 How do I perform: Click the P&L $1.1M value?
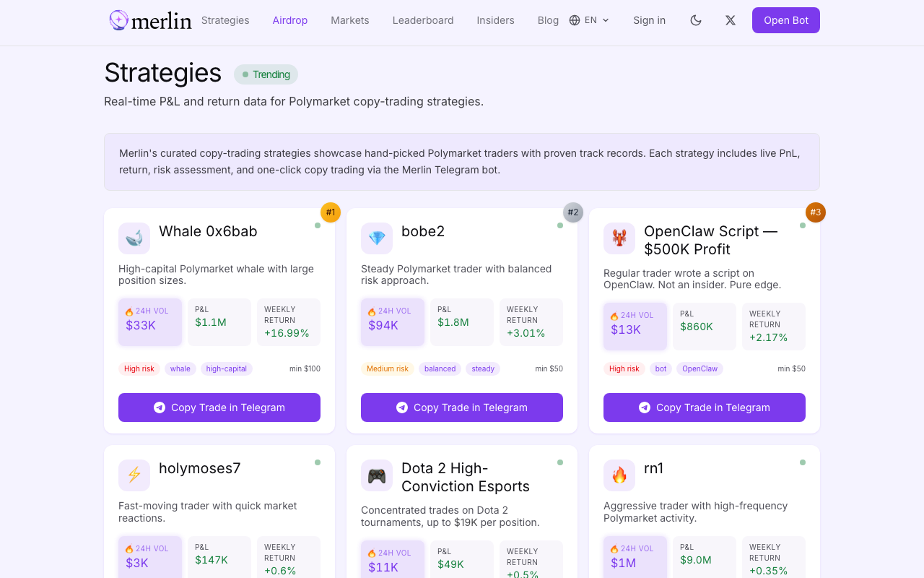tap(211, 322)
